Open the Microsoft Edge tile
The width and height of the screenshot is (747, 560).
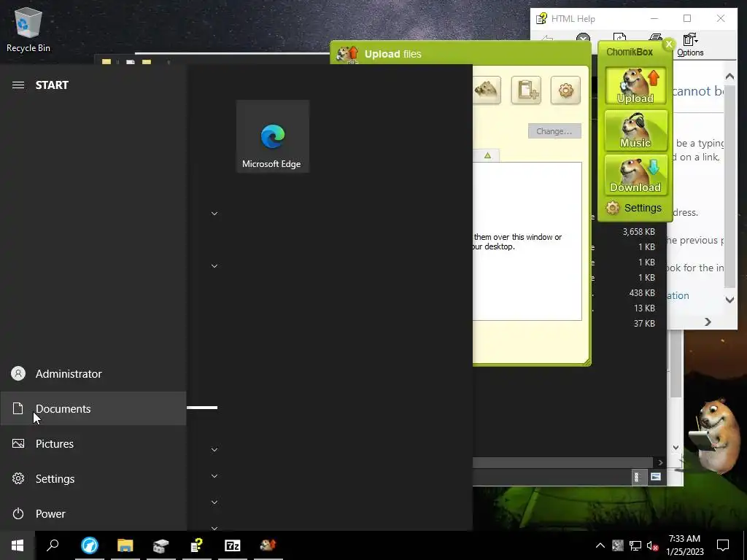pos(273,136)
